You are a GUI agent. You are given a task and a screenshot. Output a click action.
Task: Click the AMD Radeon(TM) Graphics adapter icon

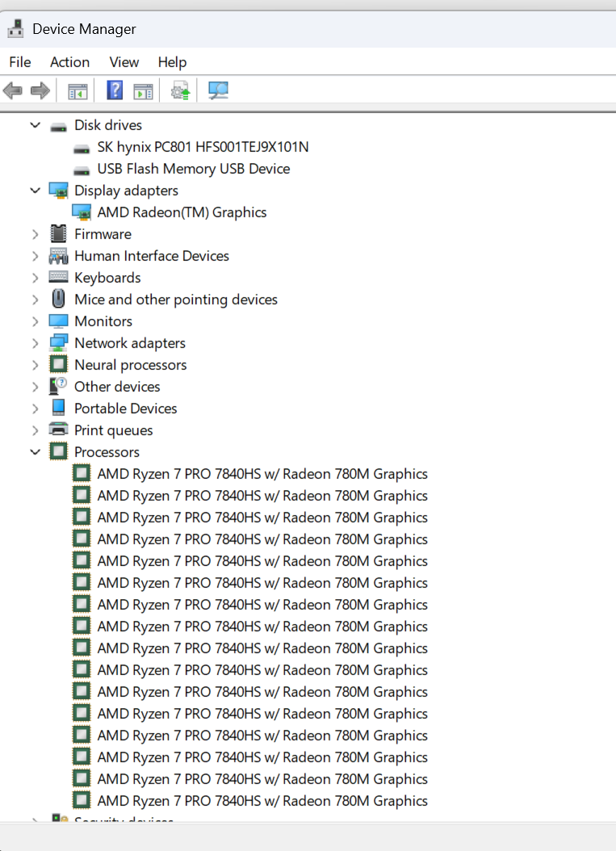coord(82,212)
